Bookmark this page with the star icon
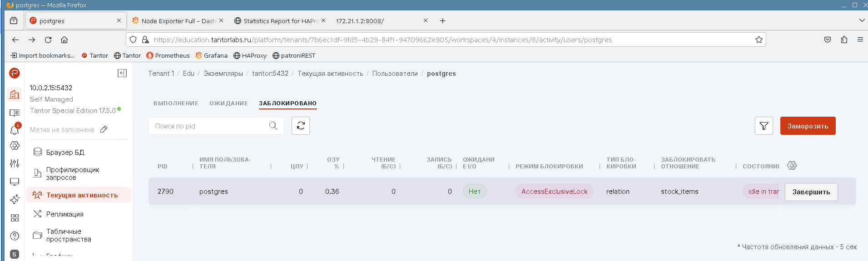868x261 pixels. click(759, 40)
